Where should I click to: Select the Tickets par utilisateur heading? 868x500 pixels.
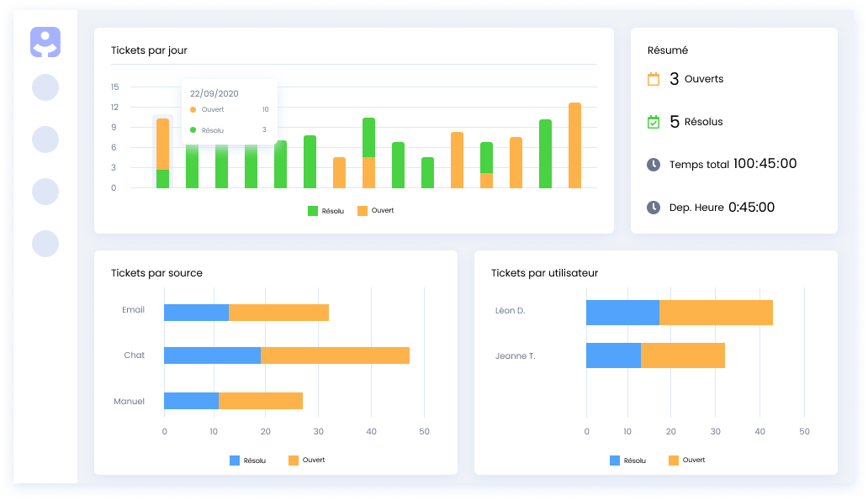(x=544, y=273)
